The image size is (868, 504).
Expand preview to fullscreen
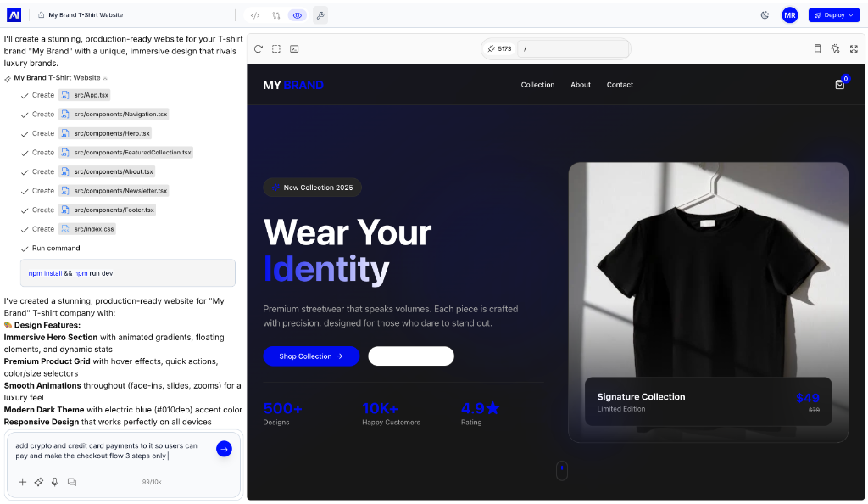point(854,49)
